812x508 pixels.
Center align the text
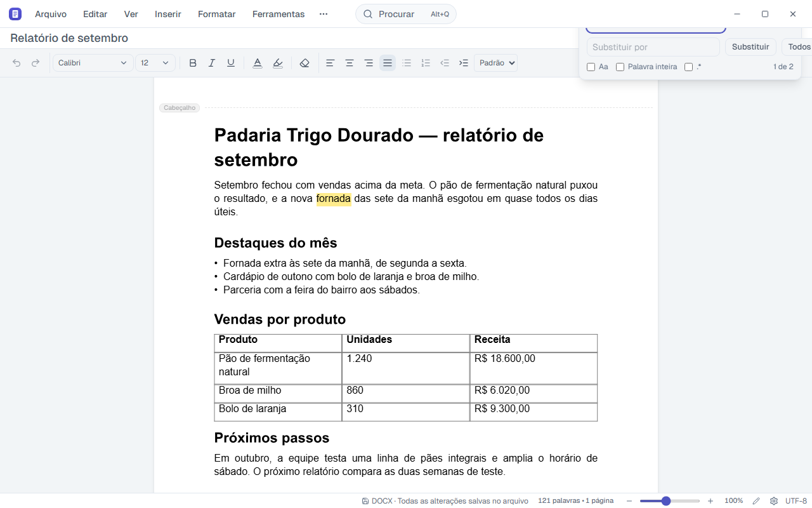tap(349, 63)
